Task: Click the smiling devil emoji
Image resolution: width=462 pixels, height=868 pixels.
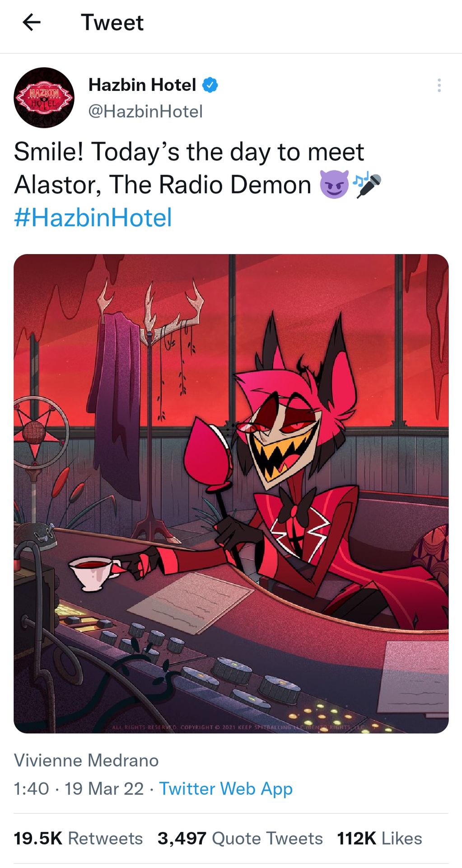Action: (334, 184)
